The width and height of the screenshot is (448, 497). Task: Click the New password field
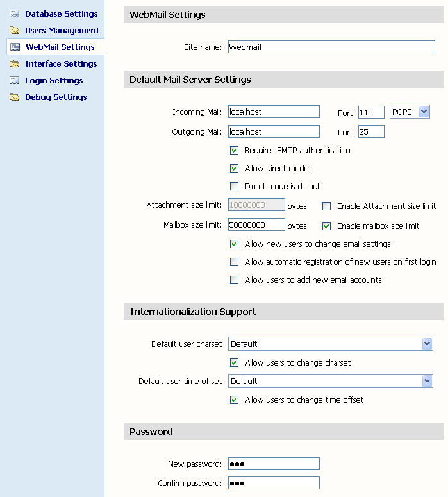coord(274,464)
